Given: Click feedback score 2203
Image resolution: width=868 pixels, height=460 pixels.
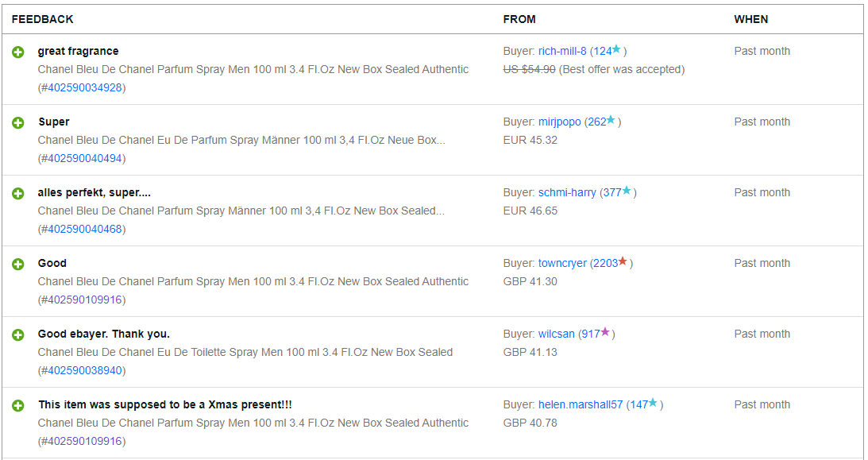Looking at the screenshot, I should pos(605,263).
